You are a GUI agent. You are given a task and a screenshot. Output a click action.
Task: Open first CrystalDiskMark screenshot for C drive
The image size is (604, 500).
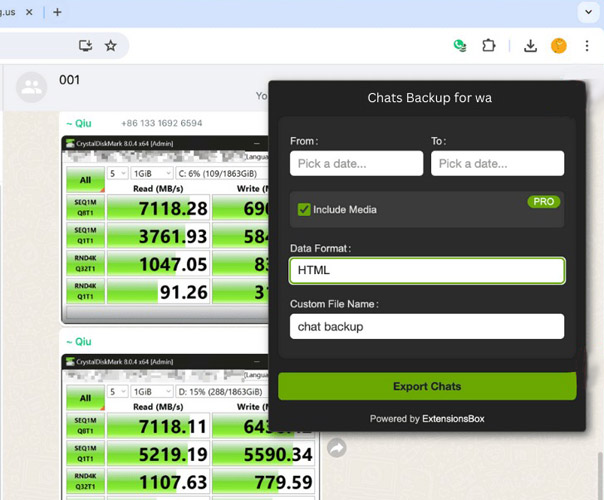[x=166, y=230]
